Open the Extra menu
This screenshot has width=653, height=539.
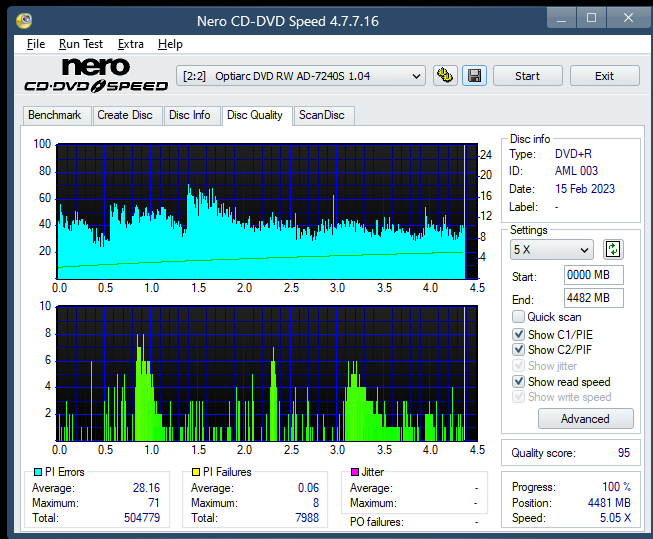click(x=130, y=44)
